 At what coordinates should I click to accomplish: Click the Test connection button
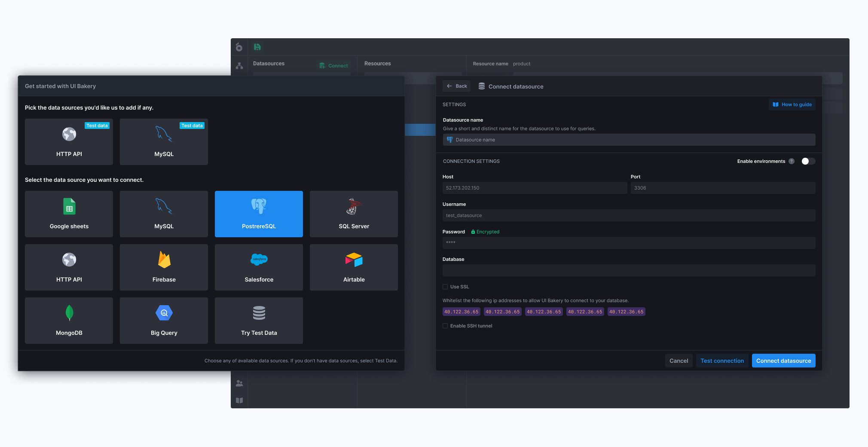tap(722, 361)
